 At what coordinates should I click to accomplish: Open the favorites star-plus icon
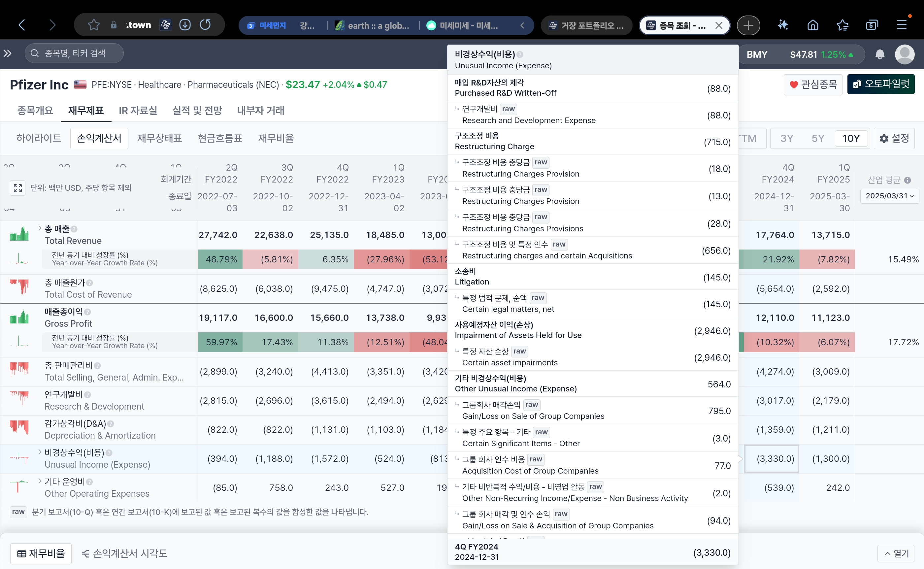(x=842, y=25)
